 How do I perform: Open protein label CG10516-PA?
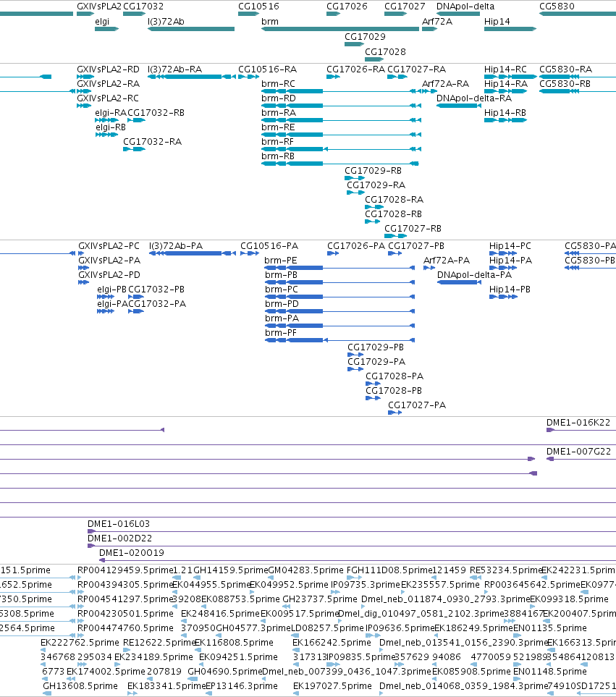269,246
